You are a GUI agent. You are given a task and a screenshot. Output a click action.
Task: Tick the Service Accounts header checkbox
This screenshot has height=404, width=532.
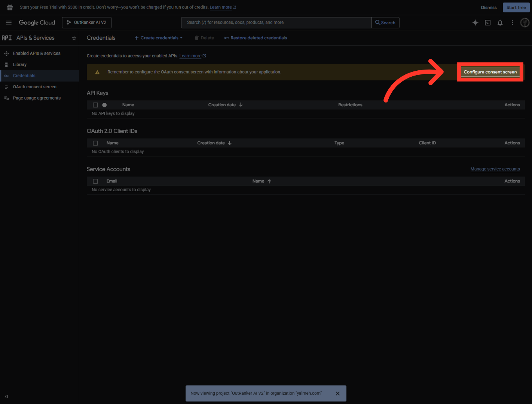click(x=95, y=181)
